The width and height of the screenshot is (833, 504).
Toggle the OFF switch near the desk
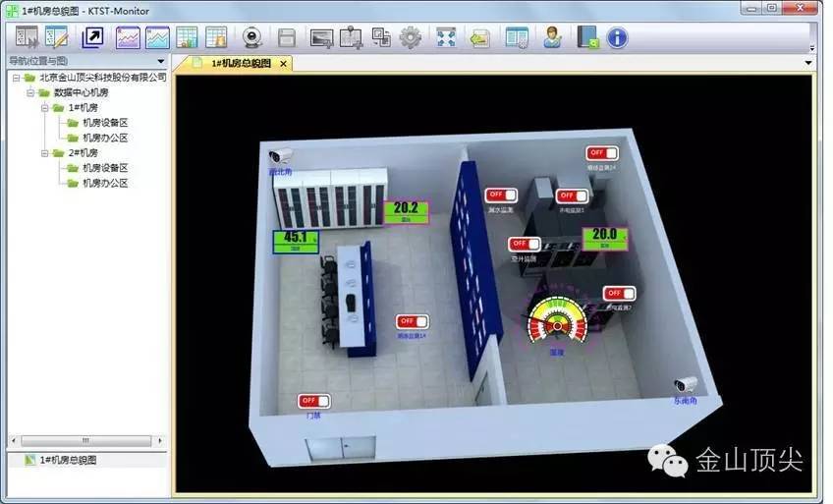tap(413, 321)
